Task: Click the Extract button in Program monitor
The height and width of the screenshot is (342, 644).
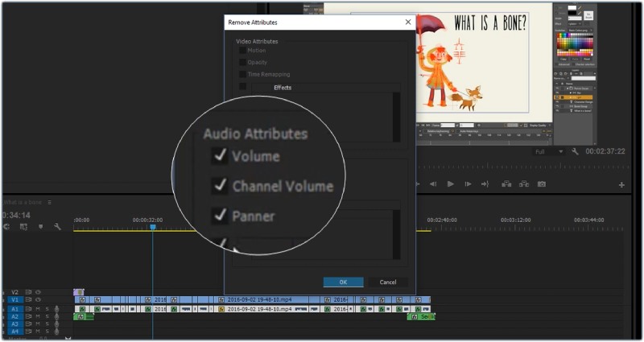Action: [524, 184]
